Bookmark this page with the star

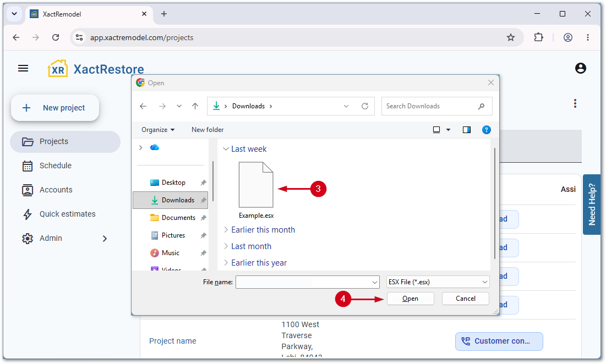pos(511,37)
